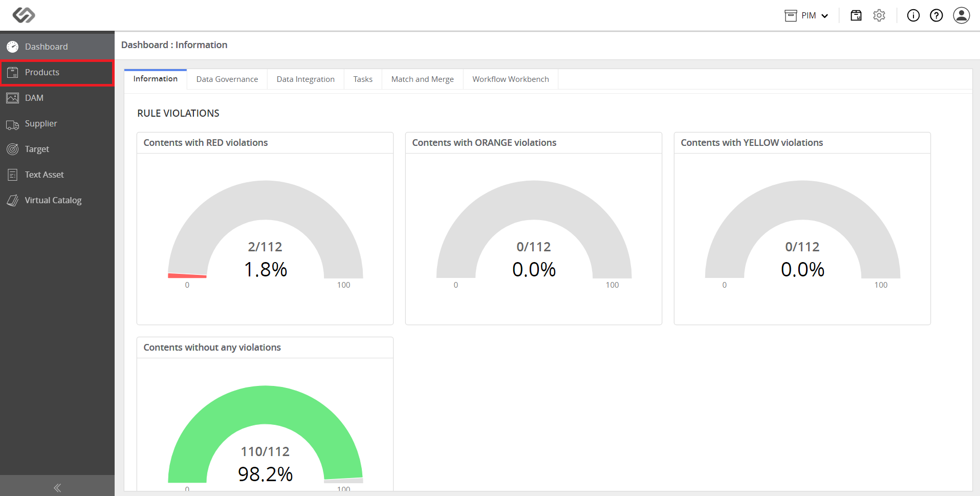Click the application logo in top-left
This screenshot has height=496, width=980.
[24, 15]
